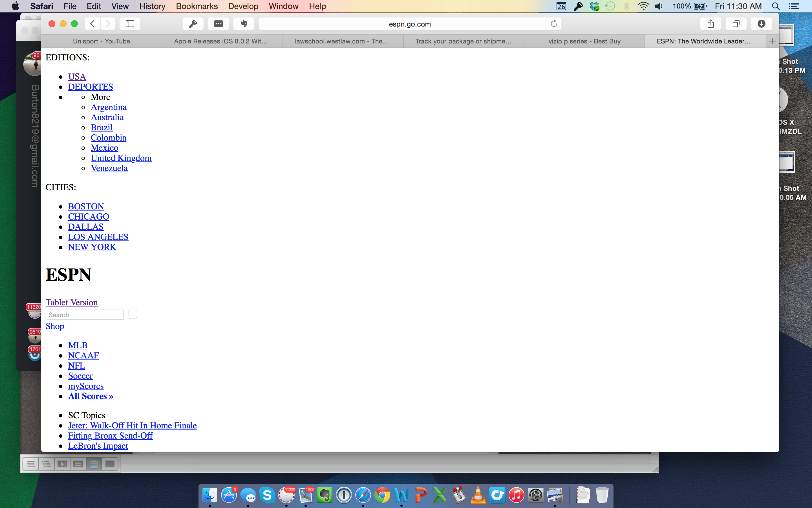
Task: Click the espn.go.com address field
Action: click(x=410, y=24)
